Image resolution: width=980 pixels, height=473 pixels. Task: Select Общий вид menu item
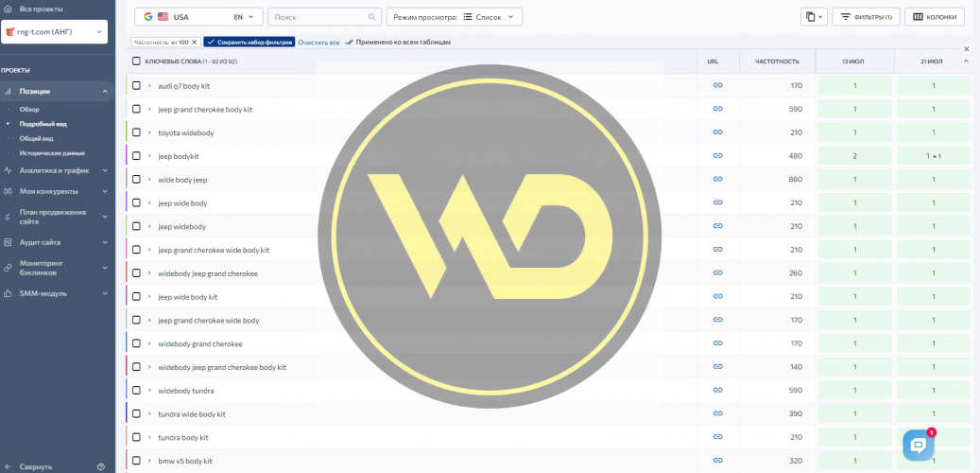click(x=36, y=138)
